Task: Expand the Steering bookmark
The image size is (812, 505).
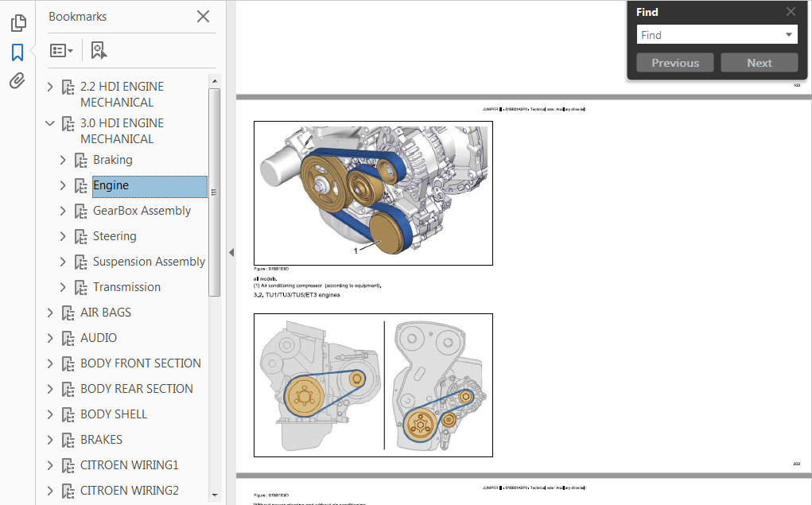Action: 63,236
